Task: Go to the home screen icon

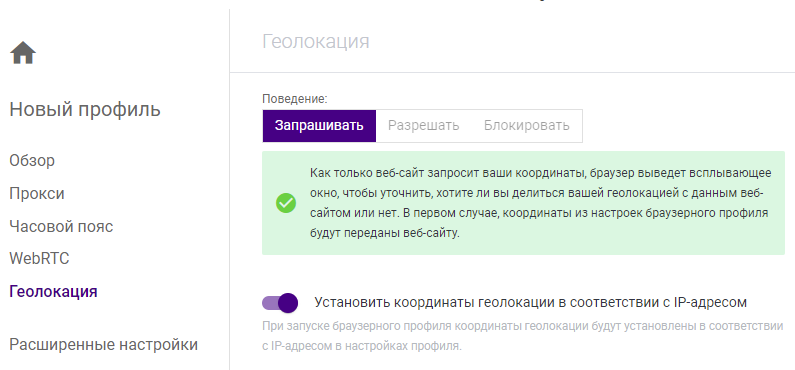Action: (x=23, y=53)
